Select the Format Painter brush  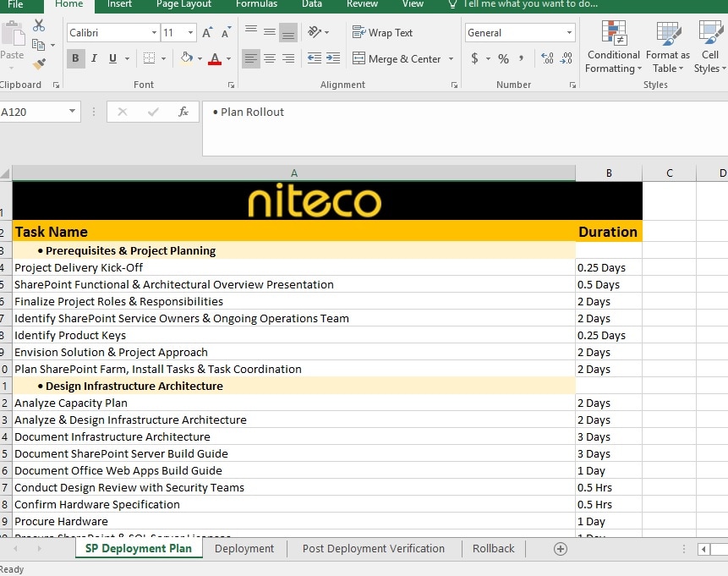coord(39,63)
